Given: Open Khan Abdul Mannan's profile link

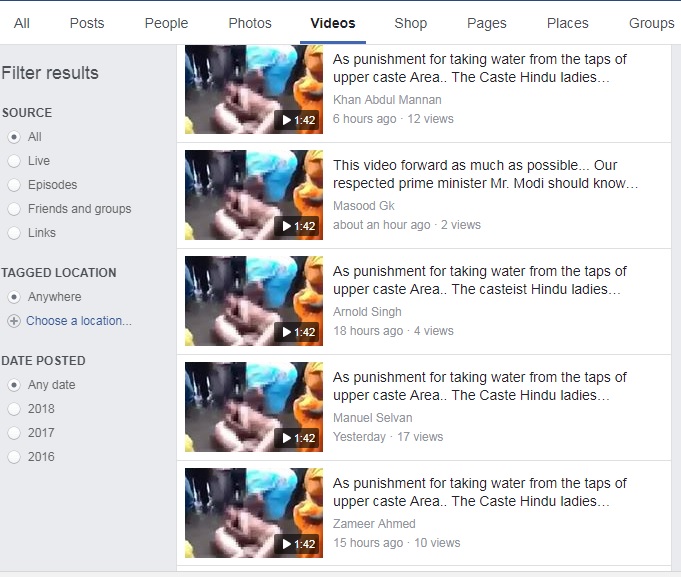Looking at the screenshot, I should [x=387, y=100].
